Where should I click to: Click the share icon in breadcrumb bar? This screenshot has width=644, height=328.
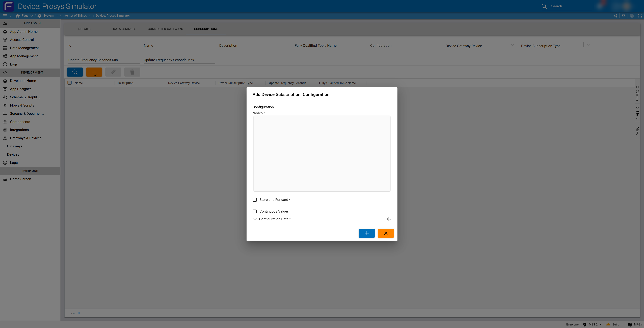coord(615,15)
